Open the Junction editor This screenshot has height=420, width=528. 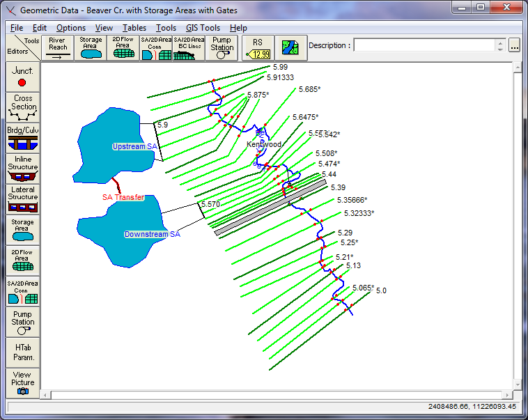pos(22,77)
